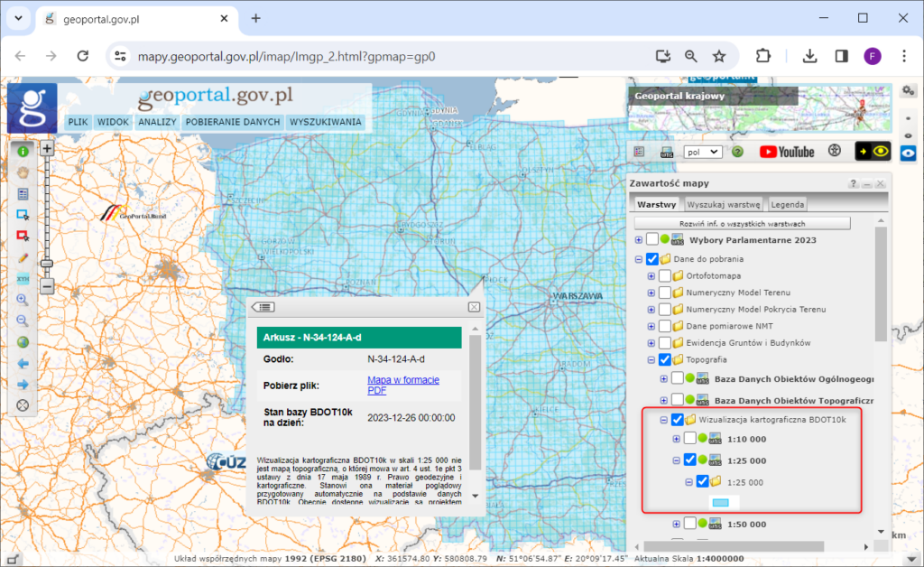The image size is (924, 567).
Task: Go back to previous map view arrow
Action: 23,364
